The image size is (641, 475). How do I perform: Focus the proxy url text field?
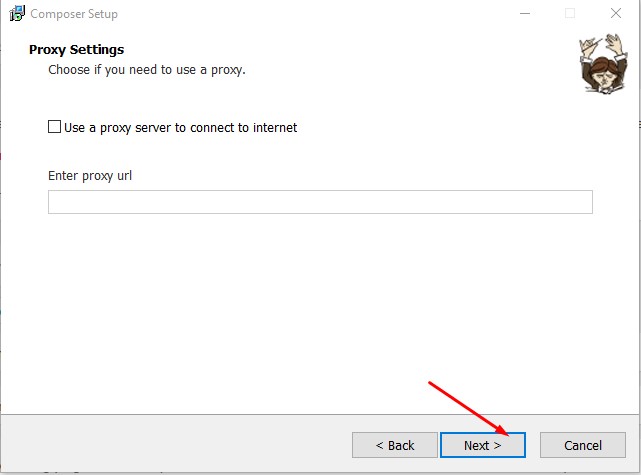point(320,202)
